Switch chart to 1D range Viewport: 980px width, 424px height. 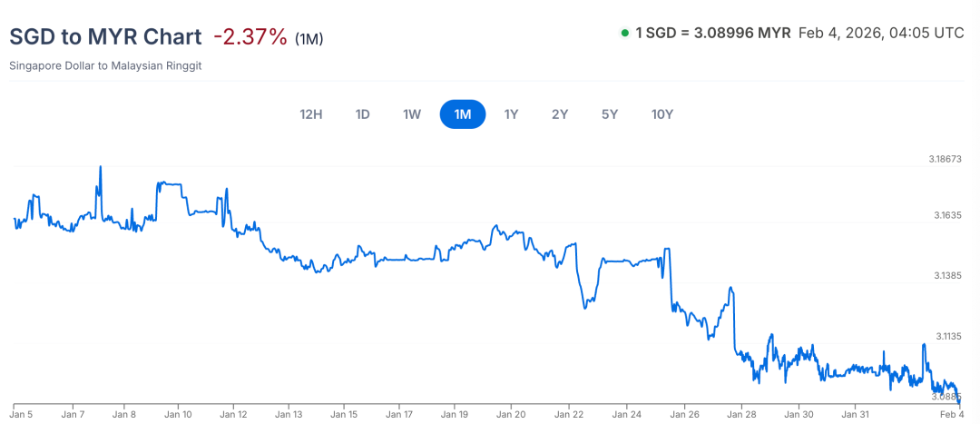point(363,114)
